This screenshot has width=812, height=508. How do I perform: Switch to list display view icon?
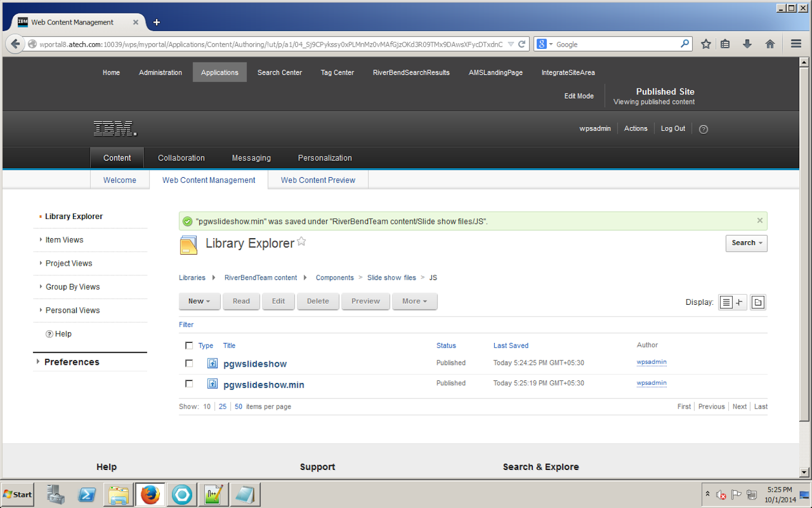point(726,302)
